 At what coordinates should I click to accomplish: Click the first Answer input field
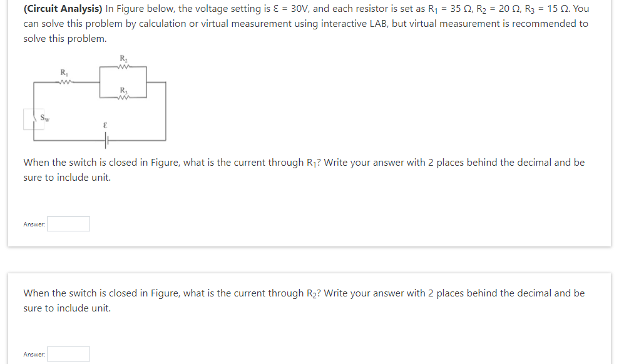click(68, 224)
